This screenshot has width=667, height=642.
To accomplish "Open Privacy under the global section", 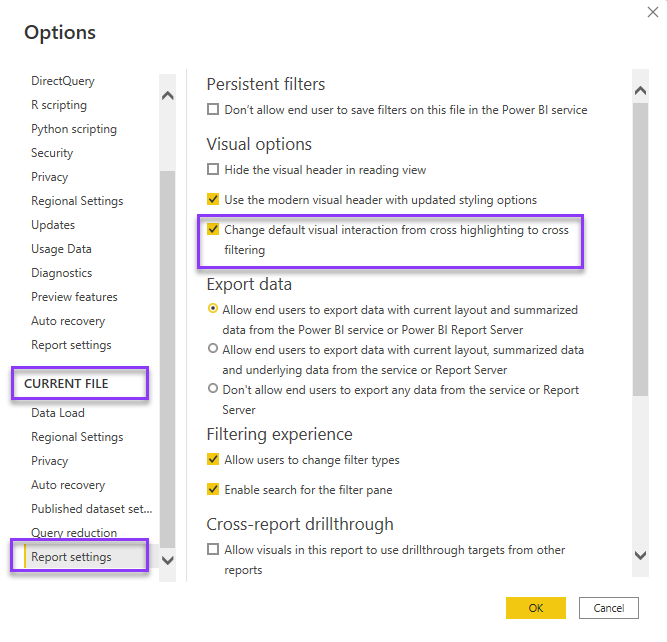I will click(x=49, y=177).
